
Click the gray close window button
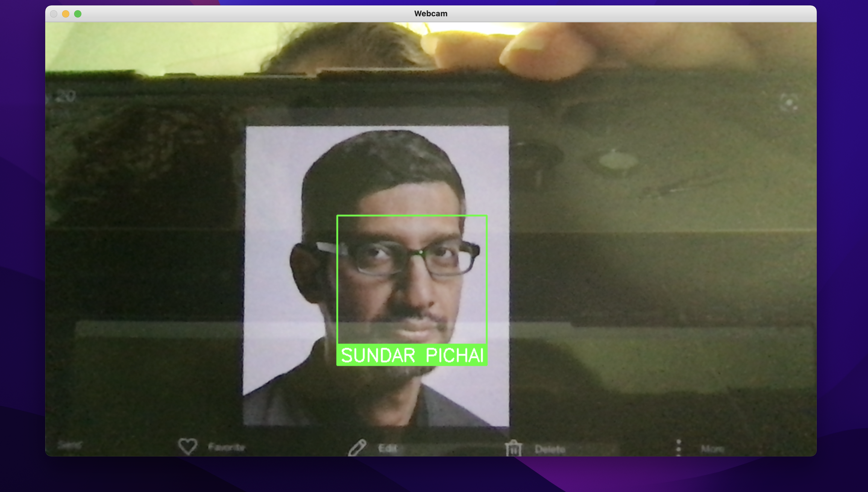[53, 14]
